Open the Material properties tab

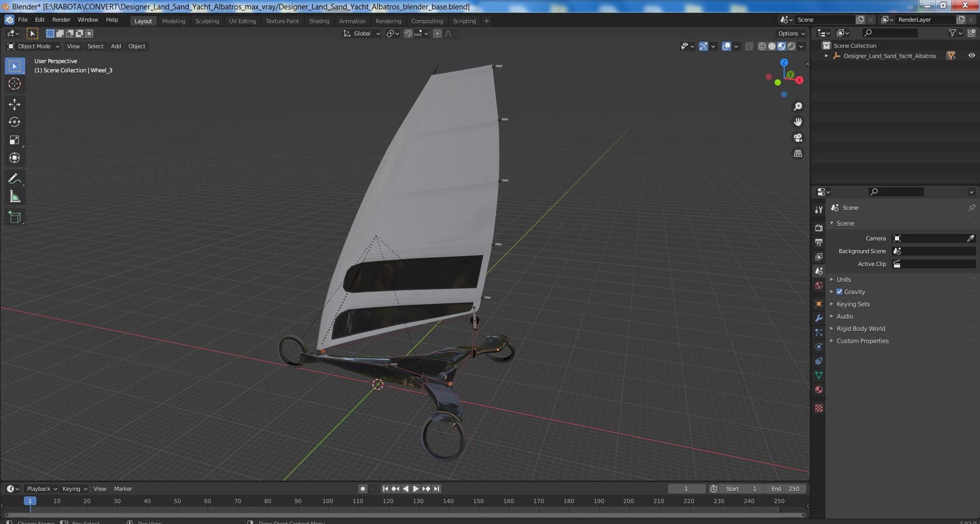819,390
